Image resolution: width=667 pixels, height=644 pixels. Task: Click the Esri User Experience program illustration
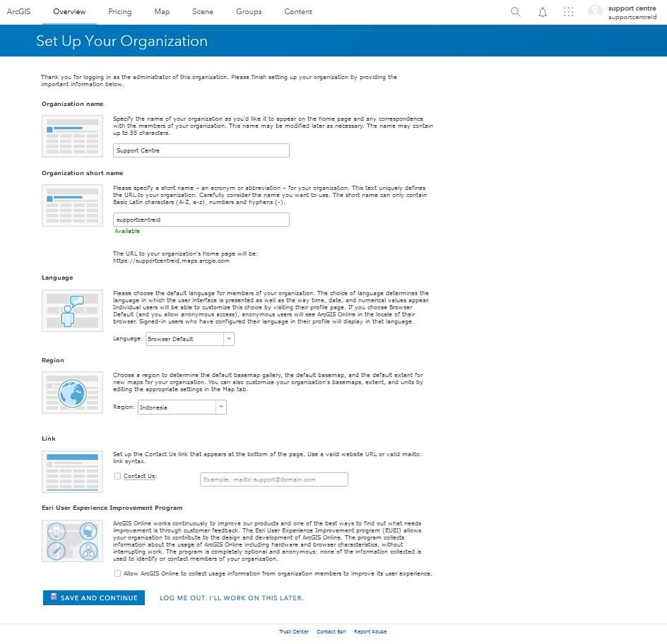pos(72,541)
